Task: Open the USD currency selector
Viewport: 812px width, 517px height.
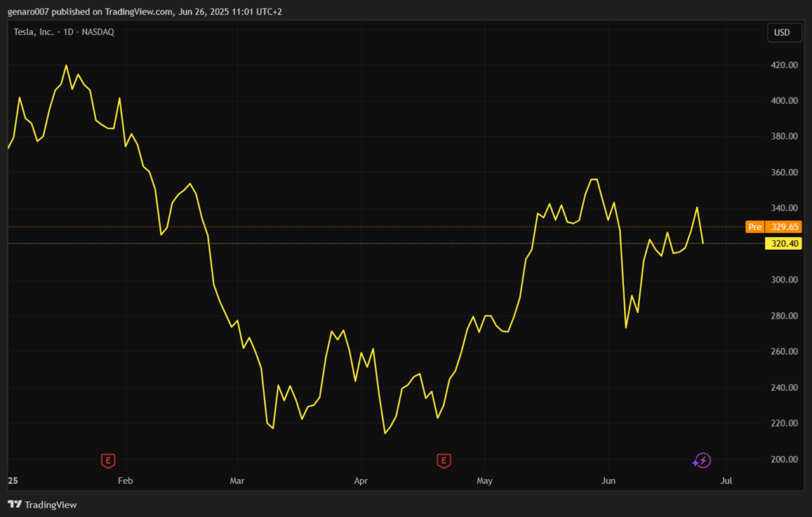Action: [x=782, y=33]
